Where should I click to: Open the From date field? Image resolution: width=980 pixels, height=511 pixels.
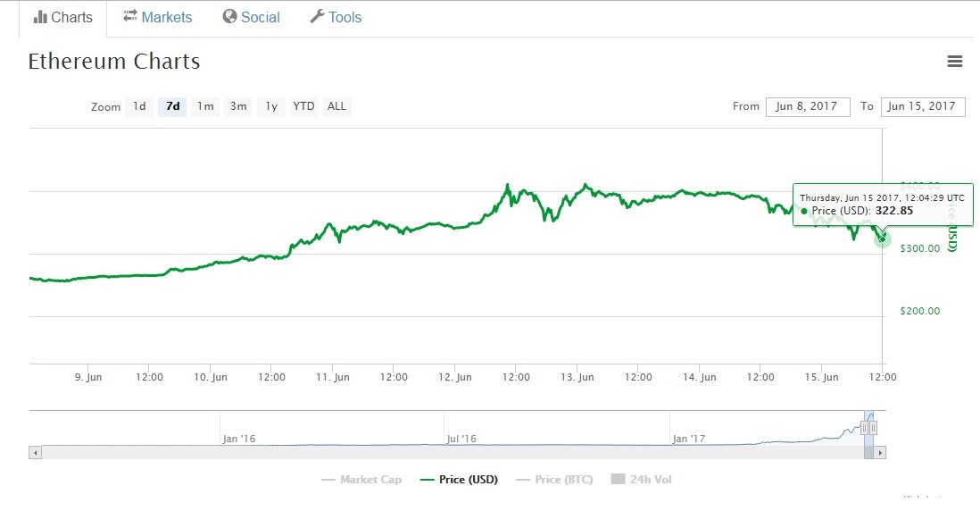click(x=807, y=106)
